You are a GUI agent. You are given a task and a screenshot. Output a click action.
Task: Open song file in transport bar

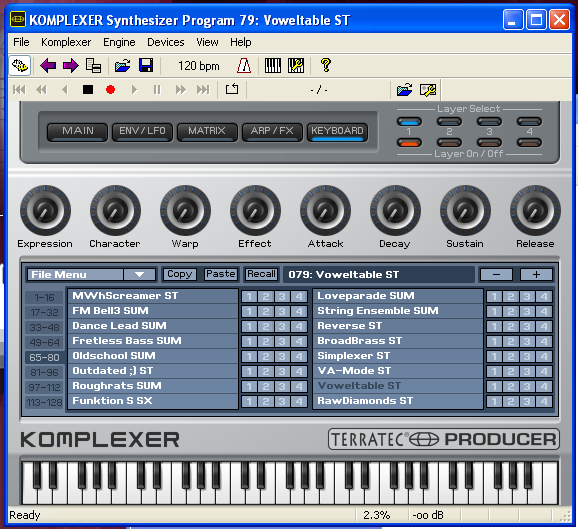404,90
